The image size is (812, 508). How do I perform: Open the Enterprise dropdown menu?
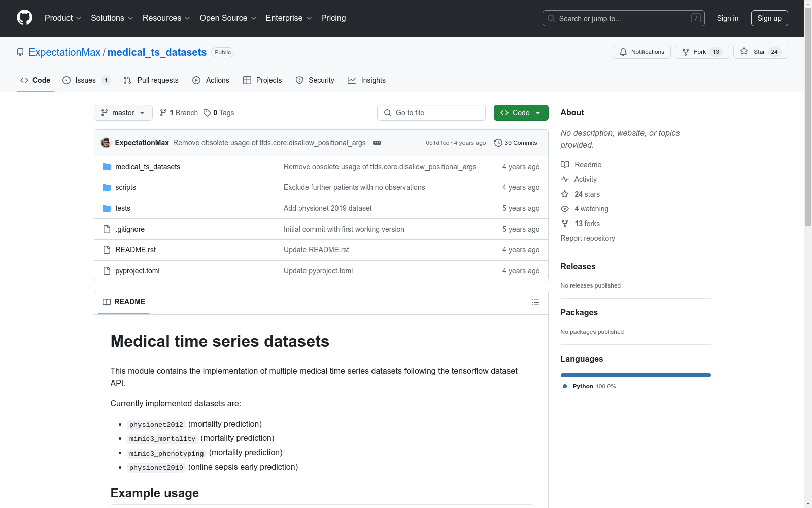click(x=289, y=18)
